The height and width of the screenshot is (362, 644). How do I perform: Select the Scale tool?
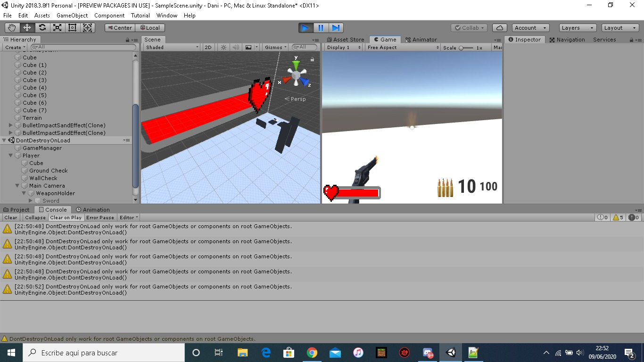click(58, 28)
